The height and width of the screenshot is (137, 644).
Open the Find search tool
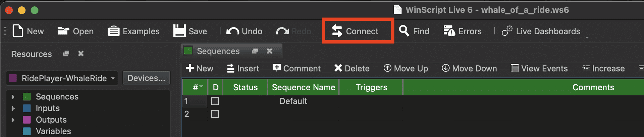[414, 31]
